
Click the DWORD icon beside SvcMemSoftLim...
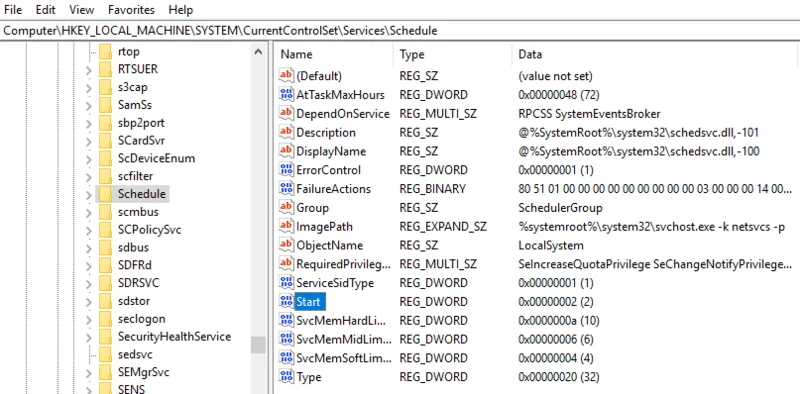point(287,358)
